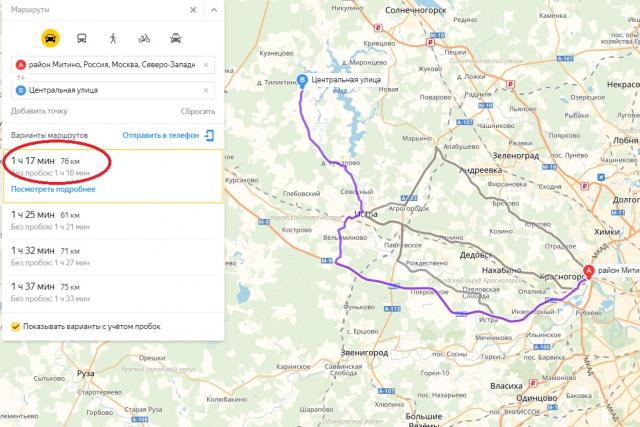Image resolution: width=640 pixels, height=427 pixels.
Task: Choose the 1 ч 37 мин 75 км route
Action: pyautogui.click(x=113, y=293)
